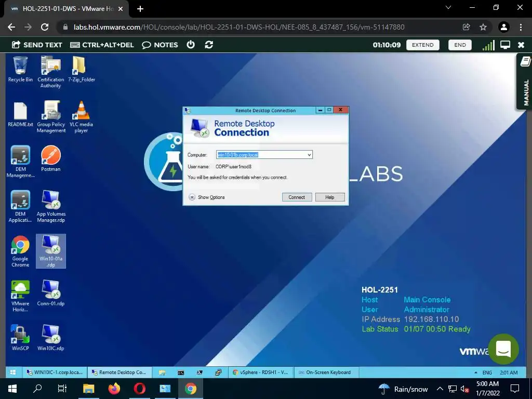Switch to vSphere - RDSH1 taskbar item
The image size is (532, 399).
[x=260, y=372]
